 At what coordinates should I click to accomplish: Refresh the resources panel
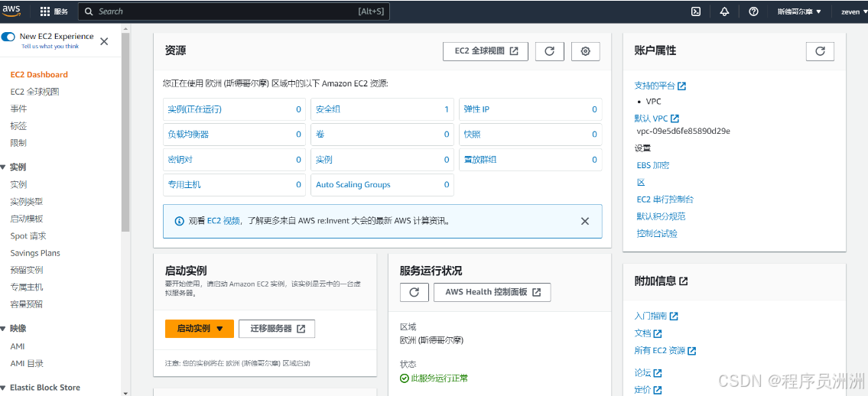click(x=550, y=51)
